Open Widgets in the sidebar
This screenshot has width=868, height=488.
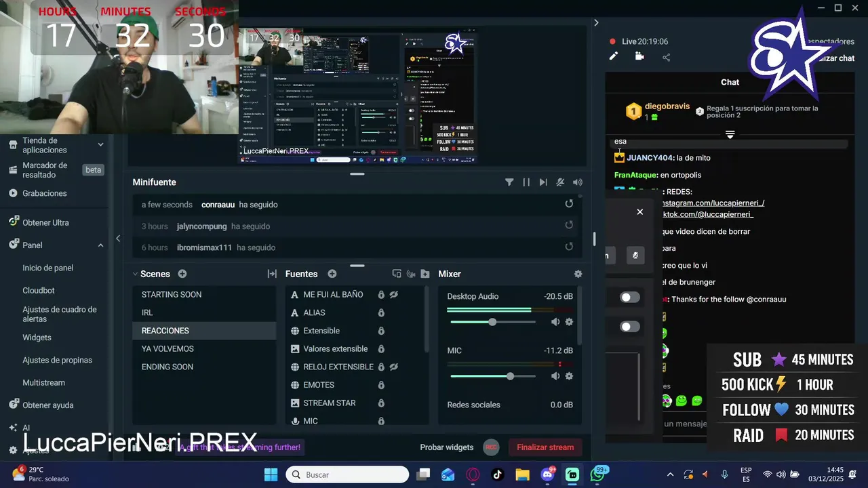pyautogui.click(x=37, y=338)
